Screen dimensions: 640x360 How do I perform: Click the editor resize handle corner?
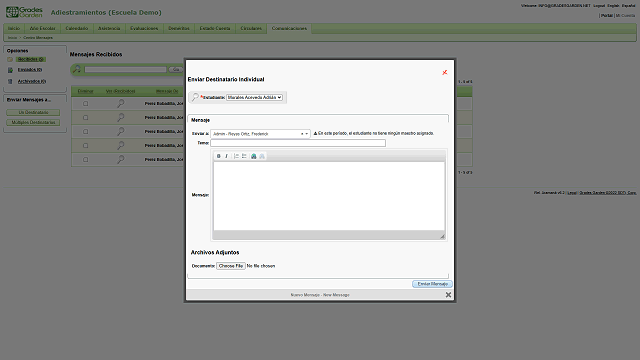442,236
